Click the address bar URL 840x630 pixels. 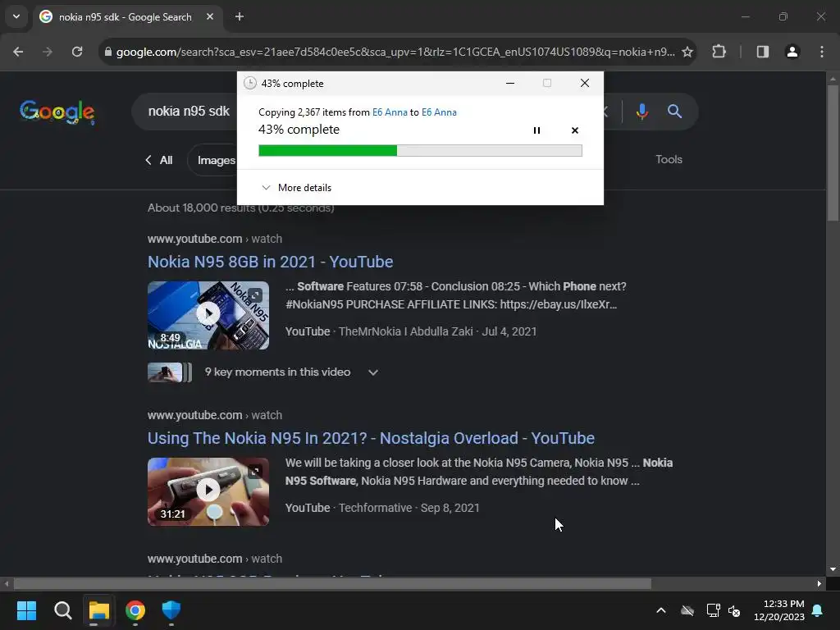395,52
